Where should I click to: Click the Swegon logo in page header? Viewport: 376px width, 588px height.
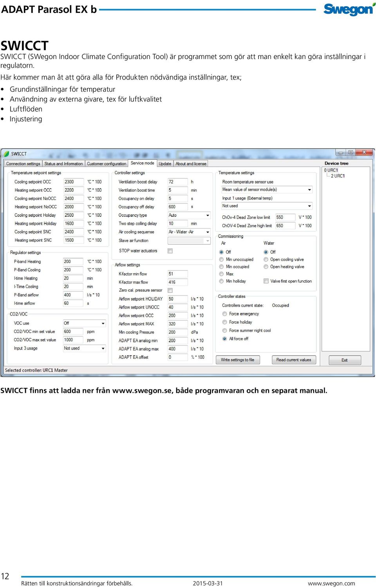coord(349,9)
